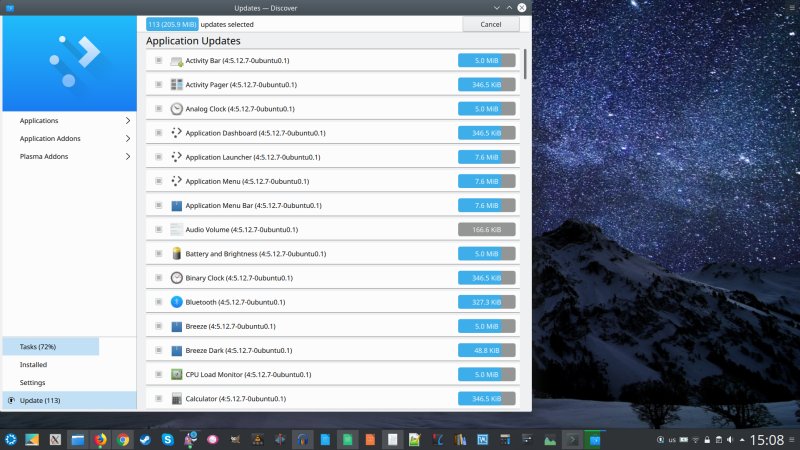Open the Settings sidebar entry

point(69,382)
